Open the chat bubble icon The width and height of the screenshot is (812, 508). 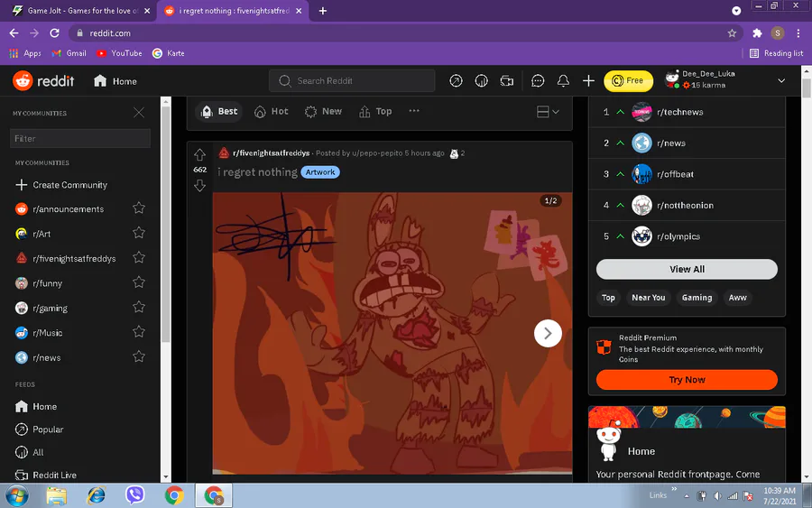click(538, 81)
